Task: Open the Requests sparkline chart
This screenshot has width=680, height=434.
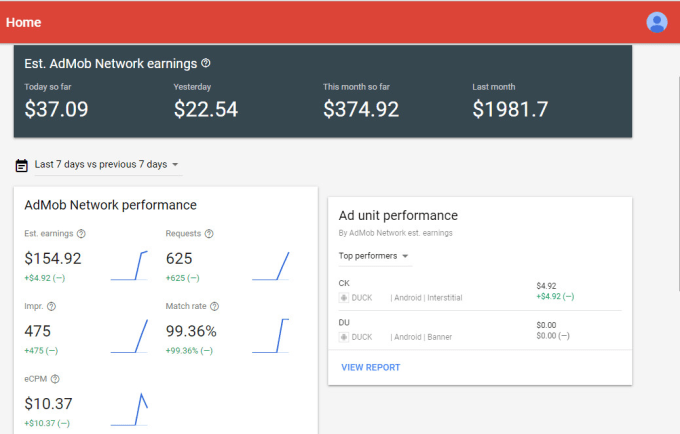Action: pyautogui.click(x=271, y=265)
